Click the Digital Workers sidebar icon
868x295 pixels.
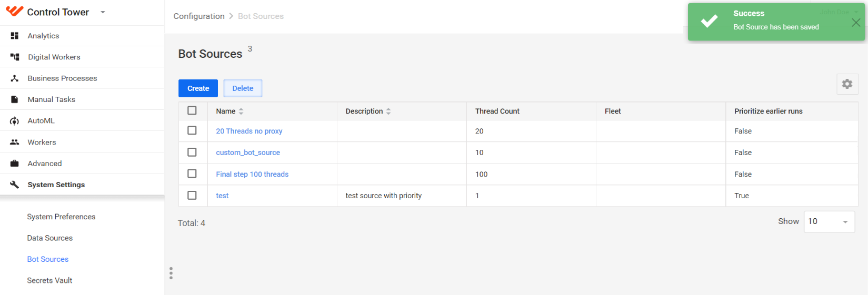click(15, 57)
